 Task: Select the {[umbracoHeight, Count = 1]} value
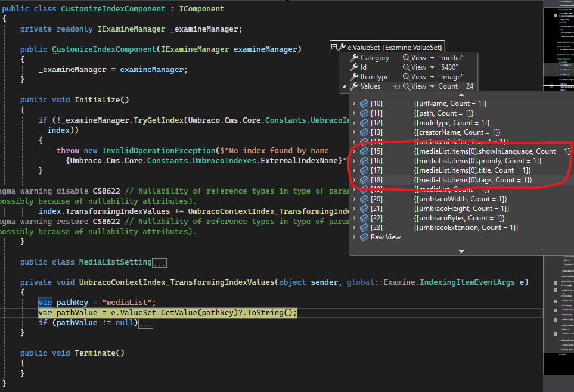click(x=461, y=209)
